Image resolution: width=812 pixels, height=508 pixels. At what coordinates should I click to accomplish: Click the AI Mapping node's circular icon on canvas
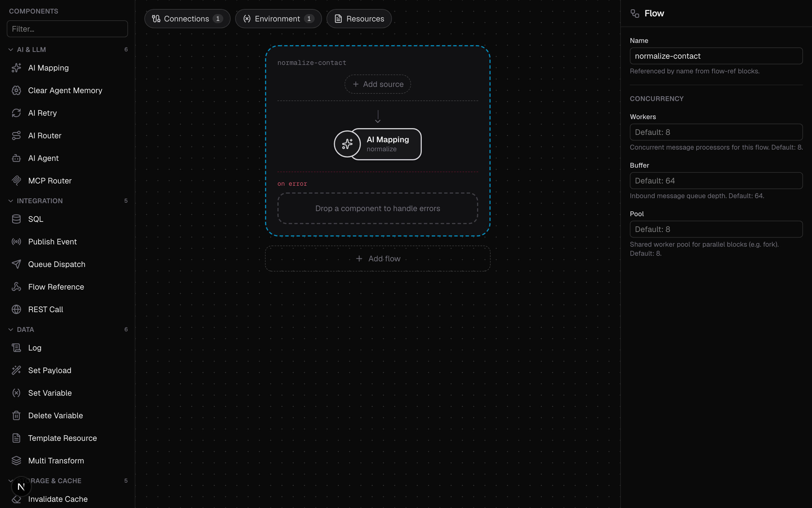[x=347, y=144]
